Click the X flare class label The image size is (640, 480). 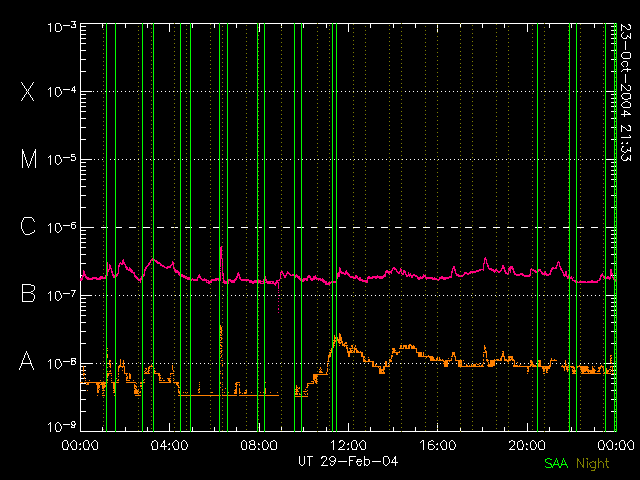(x=27, y=91)
